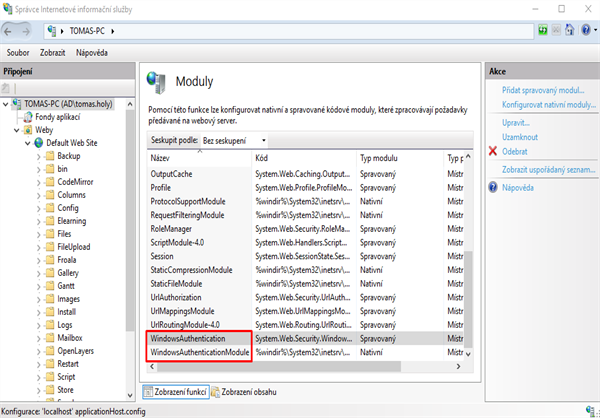Expand the Froala folder node
This screenshot has height=418, width=600.
click(39, 261)
